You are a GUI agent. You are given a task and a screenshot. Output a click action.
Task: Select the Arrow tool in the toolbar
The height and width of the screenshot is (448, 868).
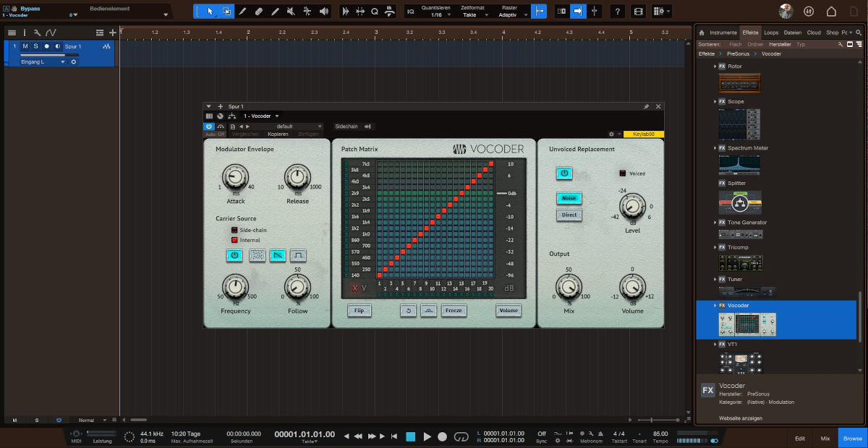coord(210,11)
